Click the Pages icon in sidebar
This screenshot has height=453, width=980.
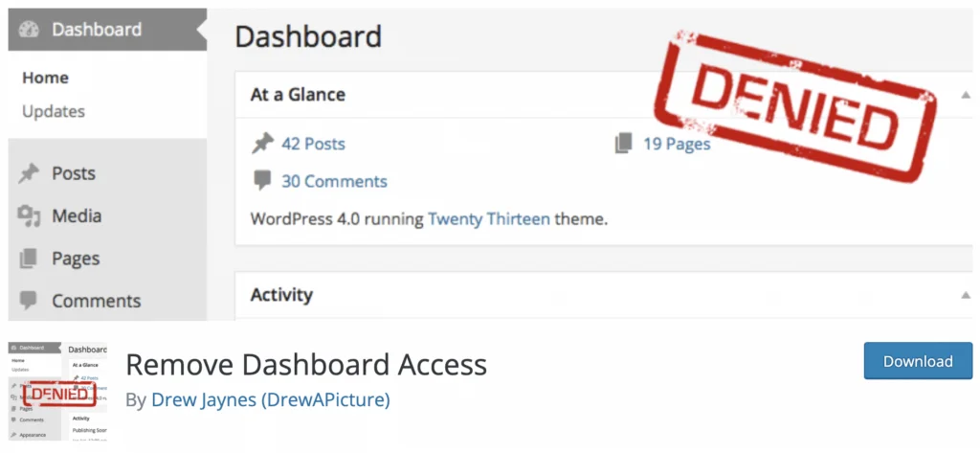[28, 259]
